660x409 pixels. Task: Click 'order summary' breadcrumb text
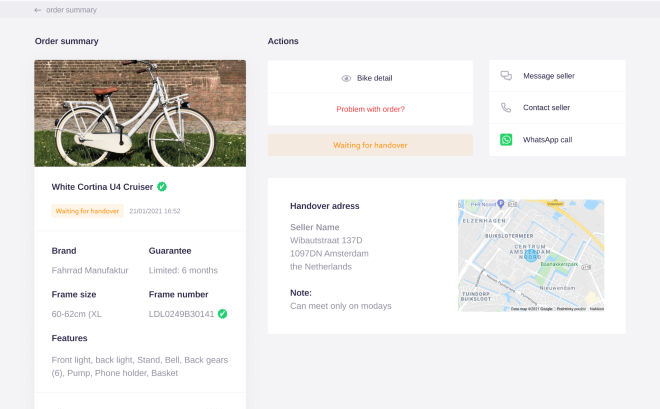pyautogui.click(x=70, y=10)
